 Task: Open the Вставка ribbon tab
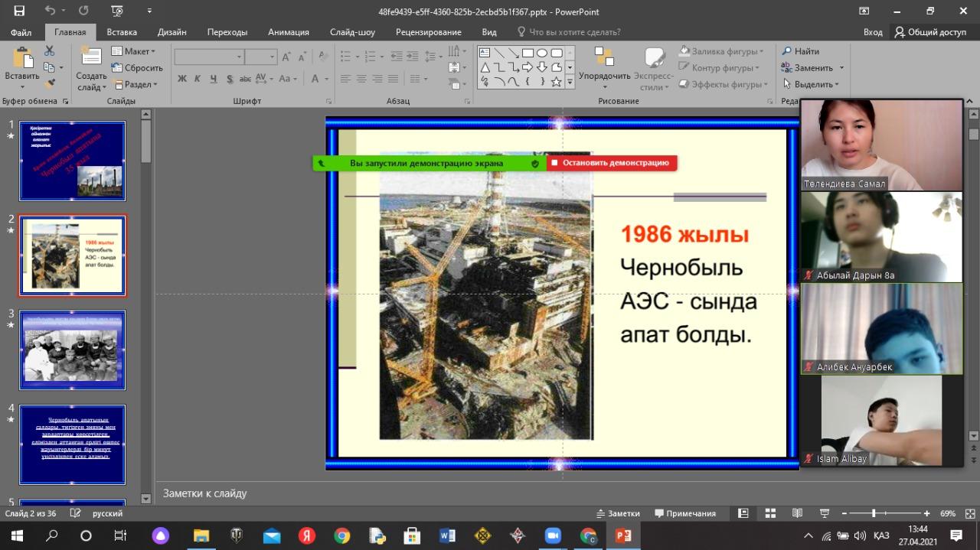pyautogui.click(x=122, y=32)
